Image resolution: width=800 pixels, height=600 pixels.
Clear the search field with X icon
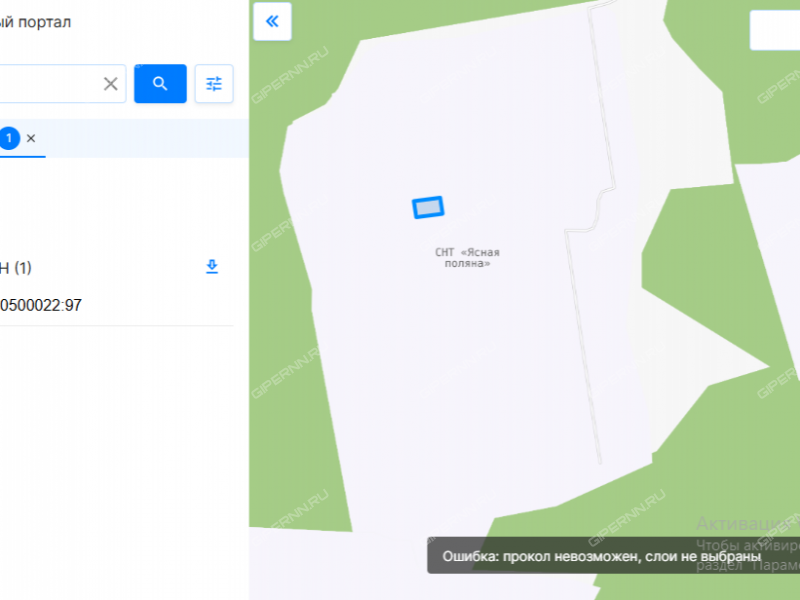111,84
